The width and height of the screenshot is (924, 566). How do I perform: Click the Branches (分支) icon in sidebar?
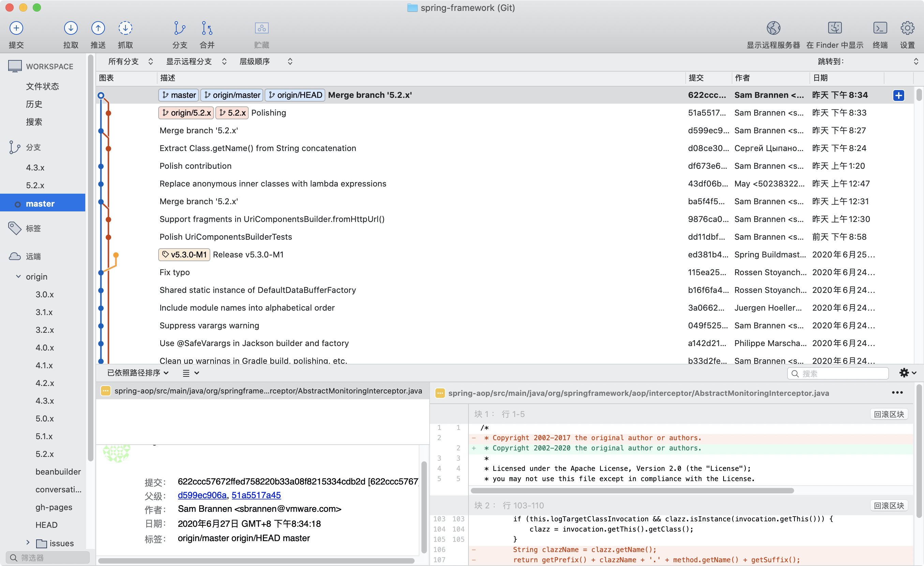(14, 147)
